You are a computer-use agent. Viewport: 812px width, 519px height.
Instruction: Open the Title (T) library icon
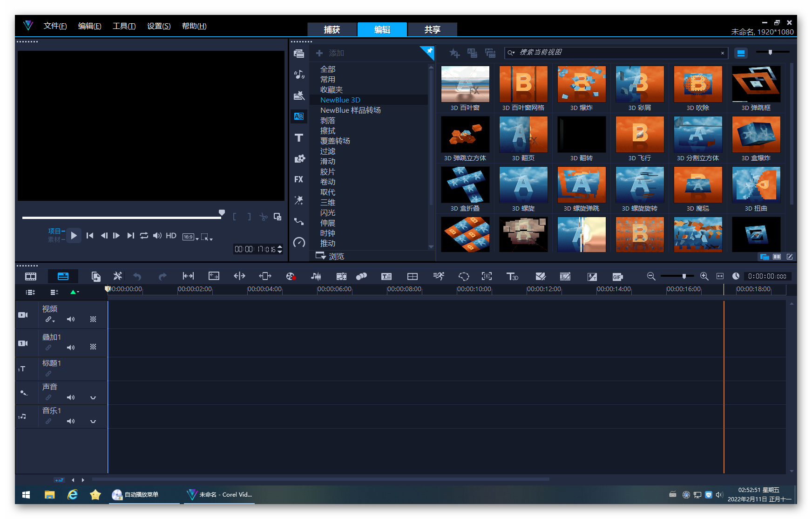tap(299, 138)
